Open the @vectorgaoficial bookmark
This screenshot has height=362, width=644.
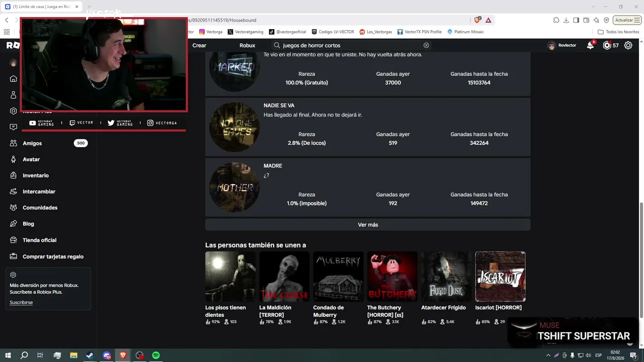coord(287,32)
